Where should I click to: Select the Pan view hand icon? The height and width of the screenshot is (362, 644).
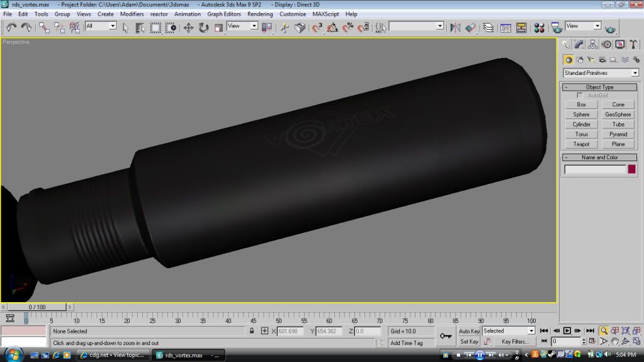click(615, 341)
